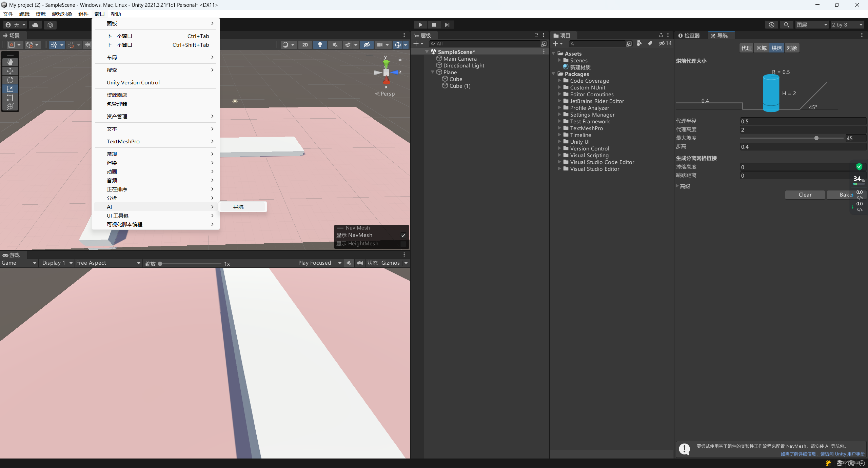Open the Display 1 dropdown
This screenshot has height=468, width=868.
point(57,263)
